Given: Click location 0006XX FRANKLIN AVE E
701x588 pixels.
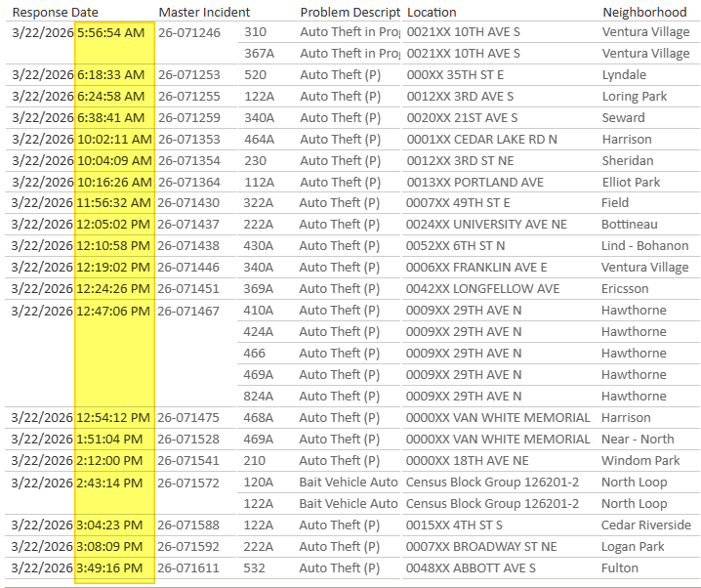Looking at the screenshot, I should 476,267.
